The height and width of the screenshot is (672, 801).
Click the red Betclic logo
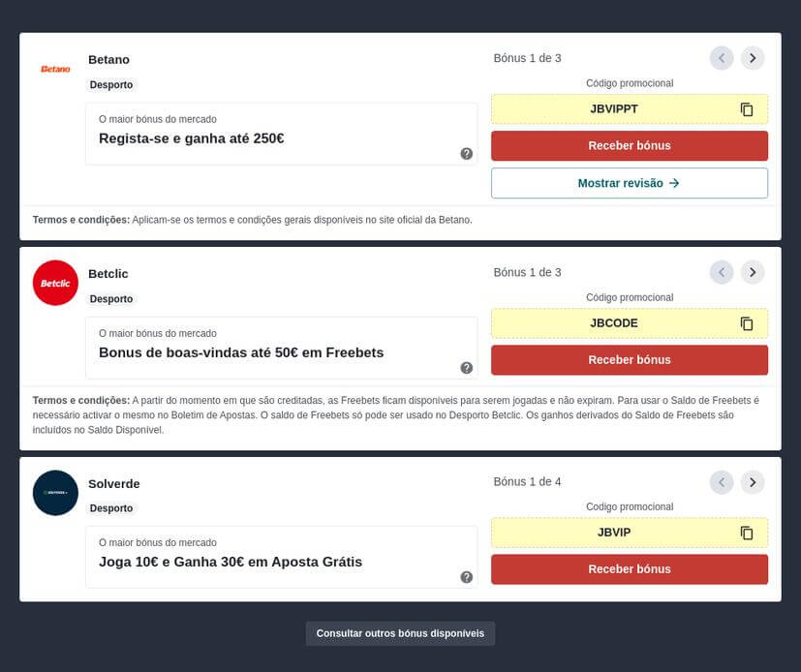click(x=55, y=283)
